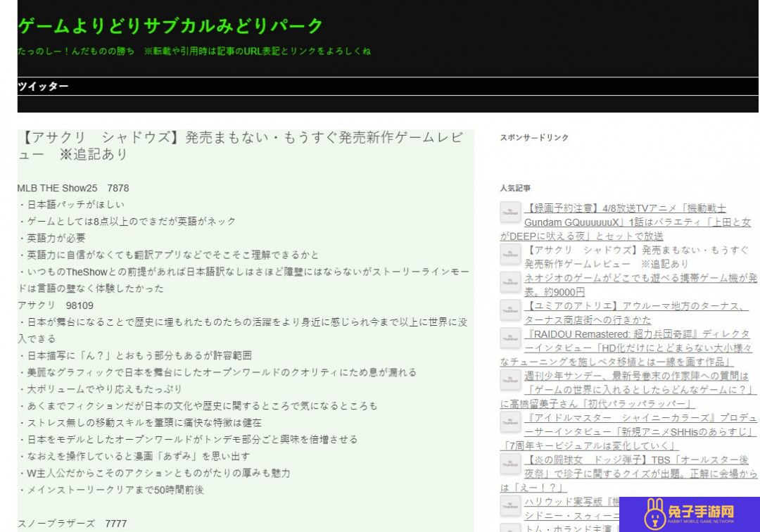Click the line 日本語パッチがほしい

click(71, 205)
